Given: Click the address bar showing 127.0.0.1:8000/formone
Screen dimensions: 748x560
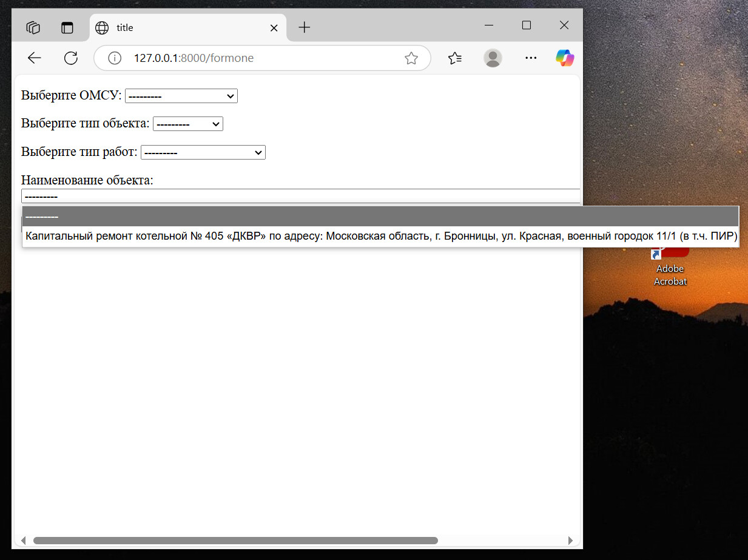Looking at the screenshot, I should (x=262, y=58).
